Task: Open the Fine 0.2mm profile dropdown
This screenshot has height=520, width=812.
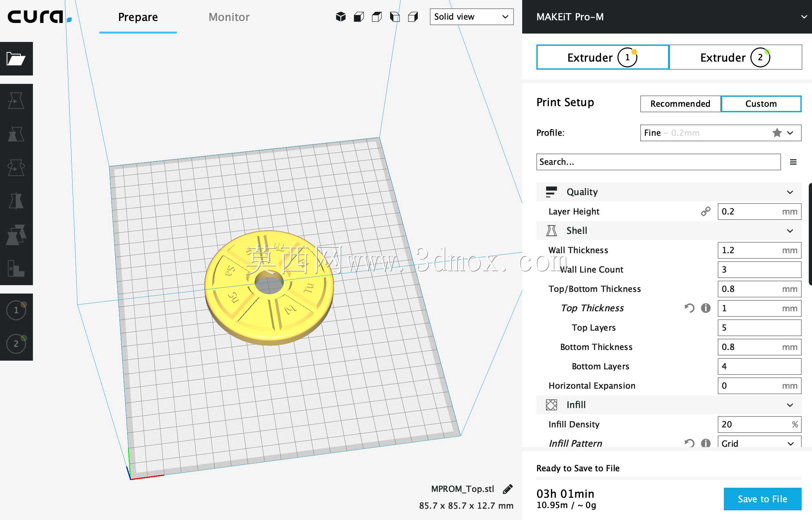Action: [721, 133]
